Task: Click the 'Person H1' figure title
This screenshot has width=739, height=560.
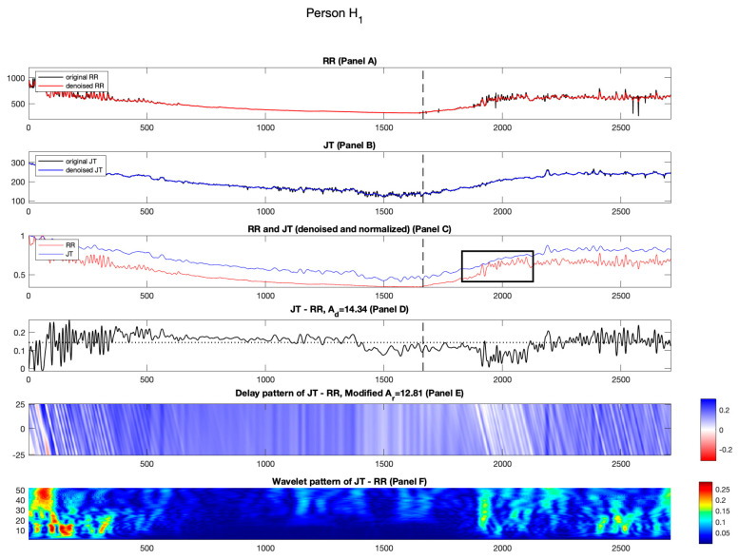Action: pyautogui.click(x=334, y=14)
